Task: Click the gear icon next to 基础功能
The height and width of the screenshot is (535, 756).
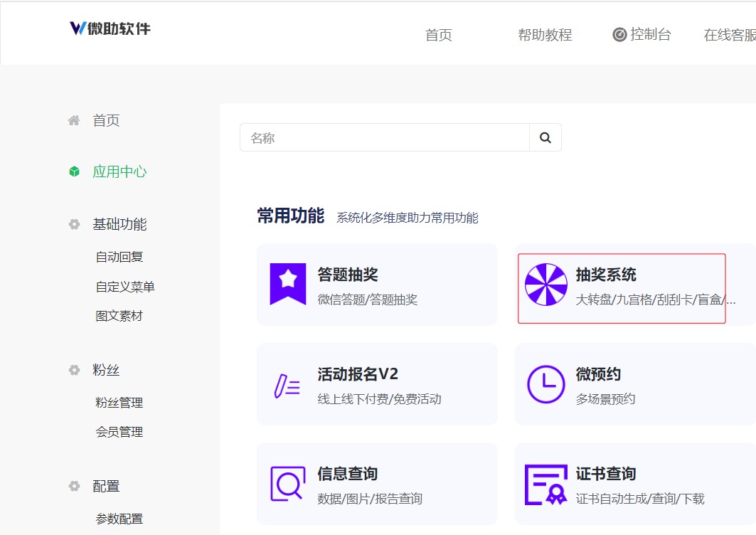Action: point(74,224)
